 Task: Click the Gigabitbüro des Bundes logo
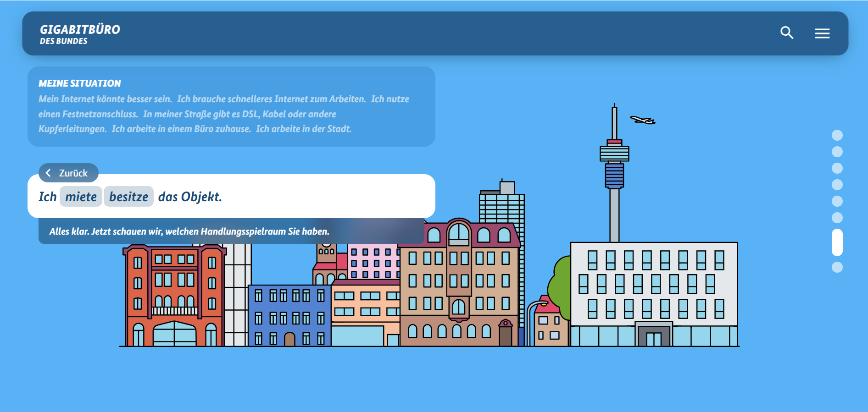pyautogui.click(x=80, y=34)
